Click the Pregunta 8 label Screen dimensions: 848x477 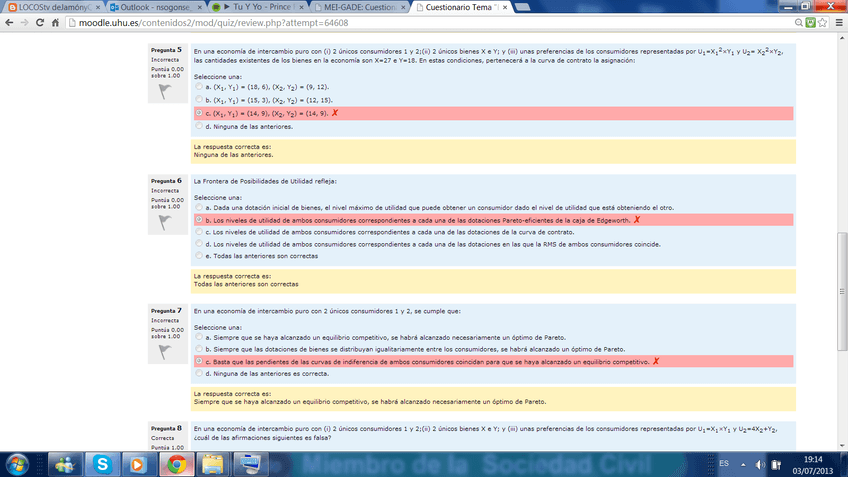(167, 428)
